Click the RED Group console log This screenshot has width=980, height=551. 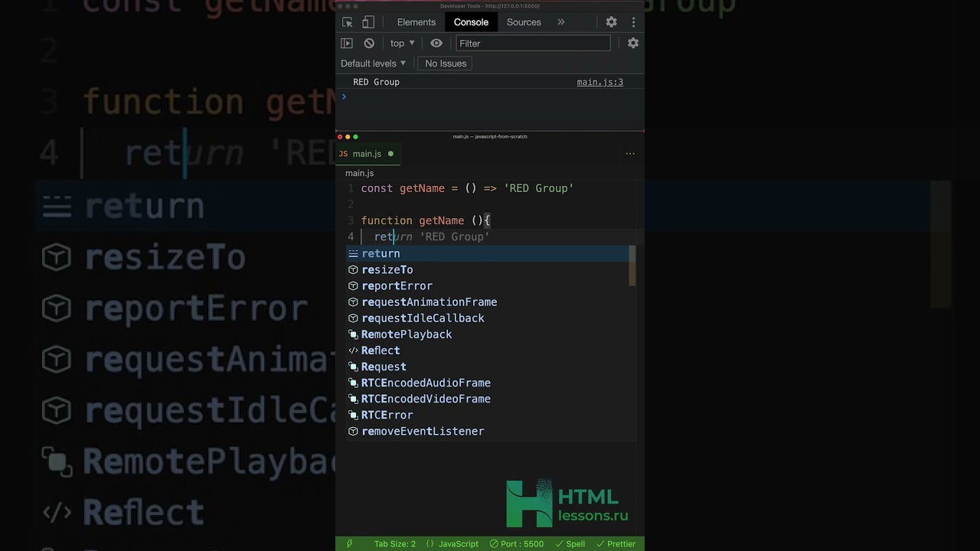point(376,82)
